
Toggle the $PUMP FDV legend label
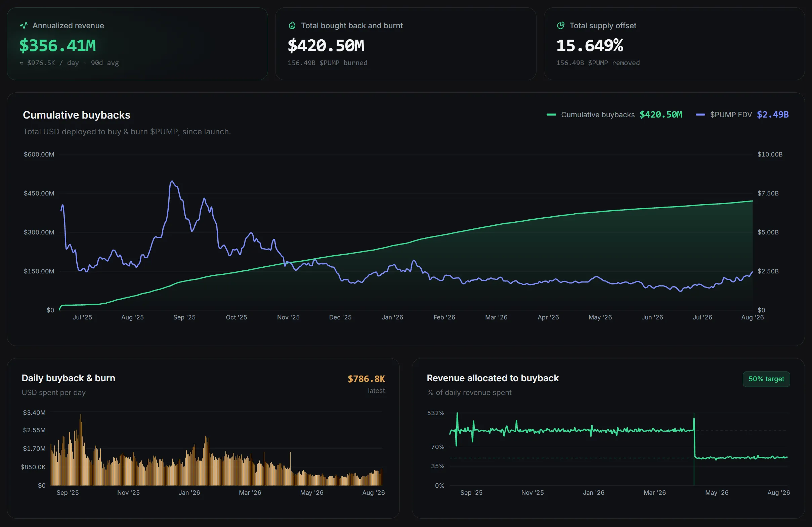[731, 115]
